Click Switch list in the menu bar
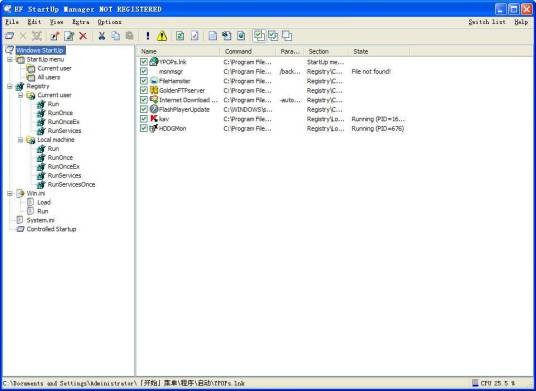Image resolution: width=536 pixels, height=391 pixels. pyautogui.click(x=487, y=22)
